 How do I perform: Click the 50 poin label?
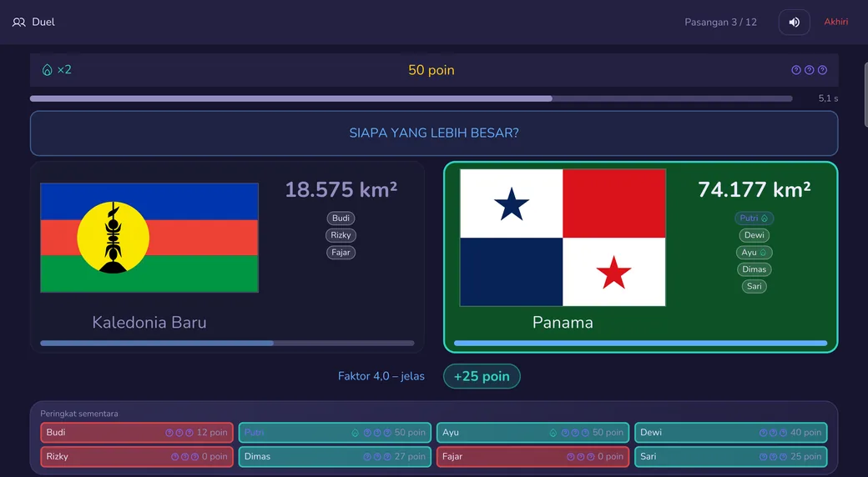[431, 70]
